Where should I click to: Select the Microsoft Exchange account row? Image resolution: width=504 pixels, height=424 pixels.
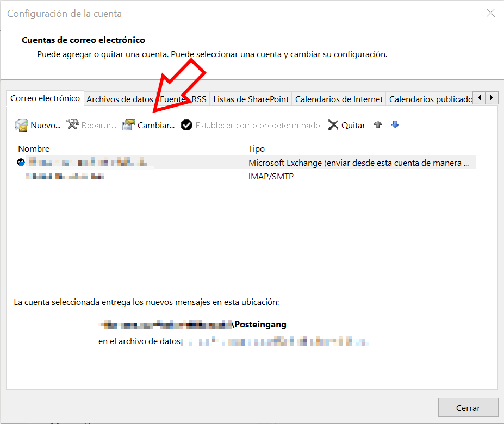(x=245, y=163)
